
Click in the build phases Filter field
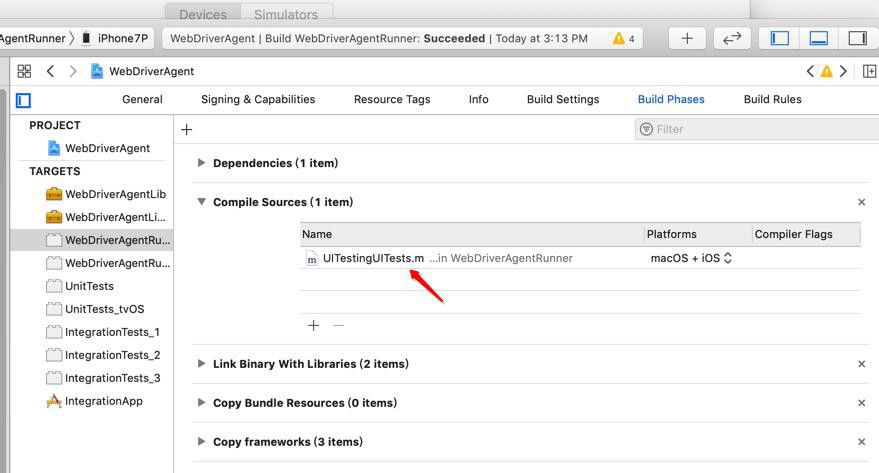[x=757, y=129]
